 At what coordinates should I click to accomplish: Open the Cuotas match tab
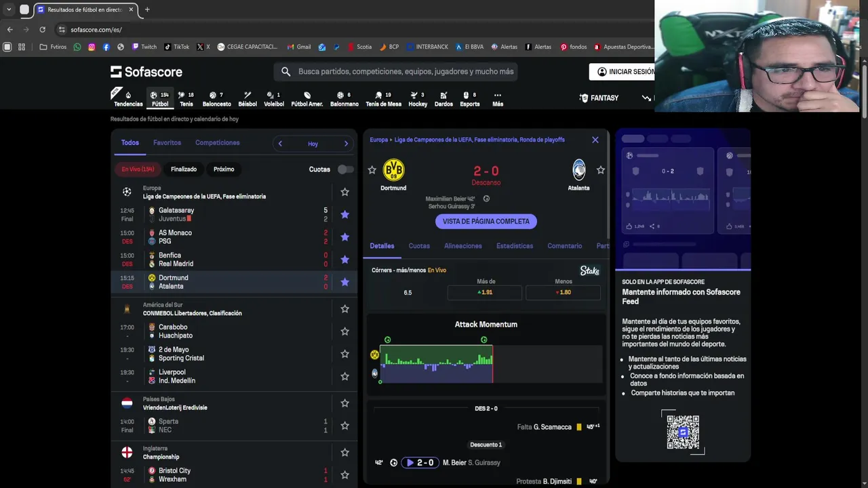[x=419, y=246]
